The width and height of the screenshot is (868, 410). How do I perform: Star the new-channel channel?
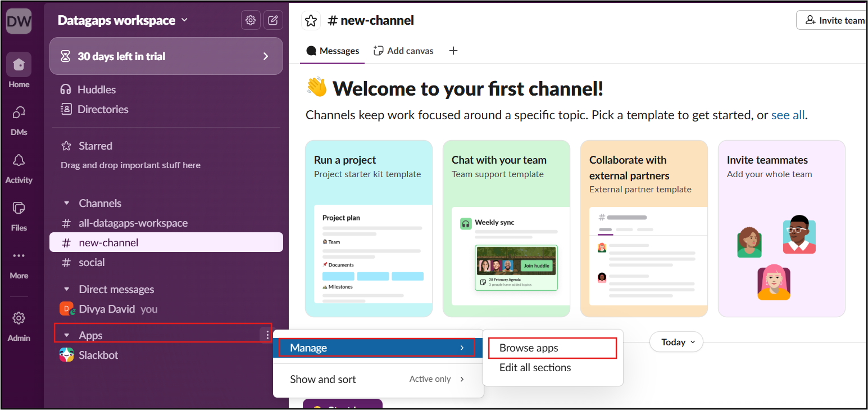pyautogui.click(x=311, y=21)
